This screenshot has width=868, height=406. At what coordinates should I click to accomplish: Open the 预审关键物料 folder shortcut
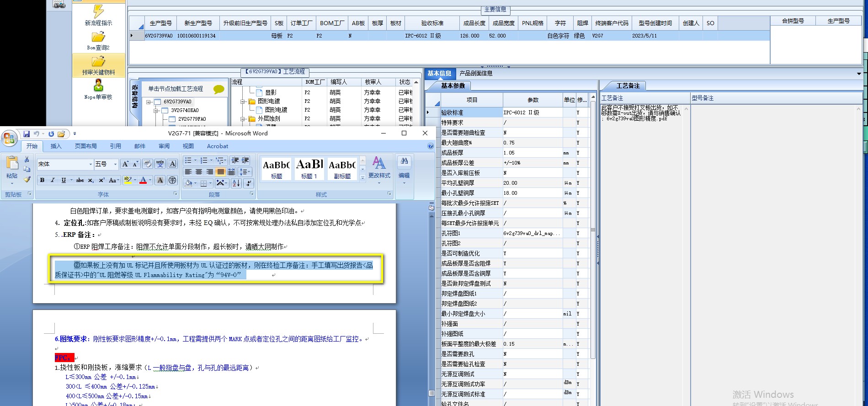click(x=98, y=65)
